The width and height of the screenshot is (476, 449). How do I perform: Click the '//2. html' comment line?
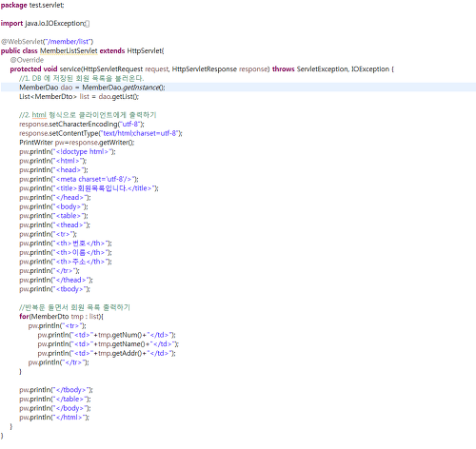[x=88, y=115]
